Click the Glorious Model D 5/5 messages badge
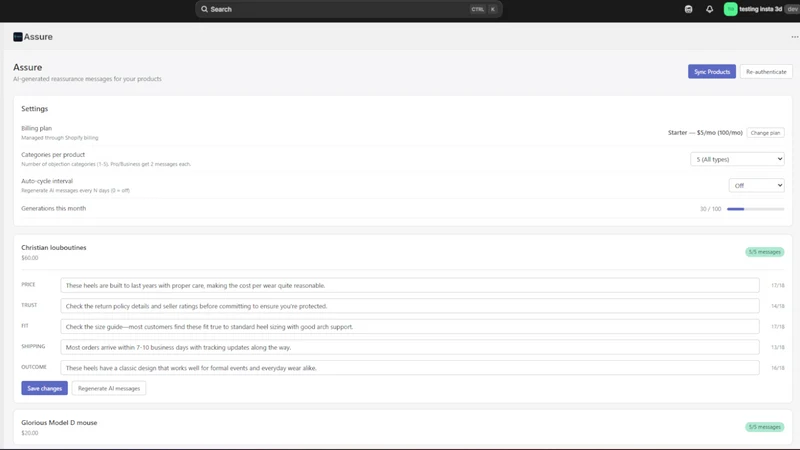The width and height of the screenshot is (800, 450). [764, 427]
